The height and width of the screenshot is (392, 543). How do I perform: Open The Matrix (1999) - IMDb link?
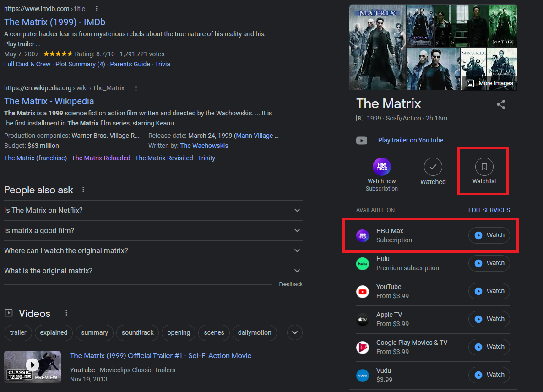coord(55,22)
